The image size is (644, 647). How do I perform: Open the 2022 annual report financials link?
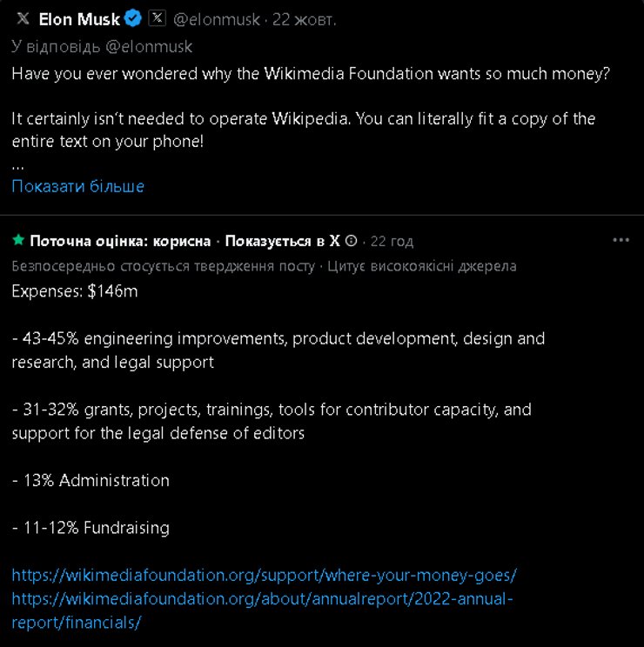pyautogui.click(x=263, y=599)
